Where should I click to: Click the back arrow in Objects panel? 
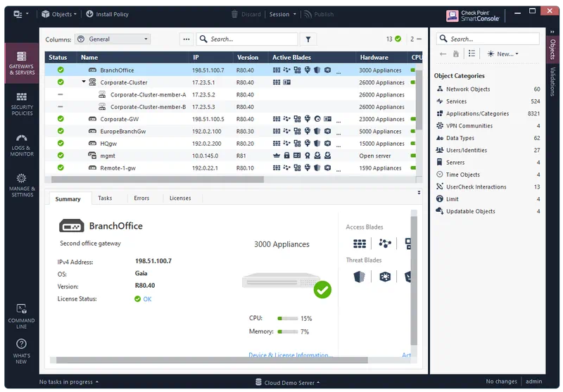tap(443, 54)
